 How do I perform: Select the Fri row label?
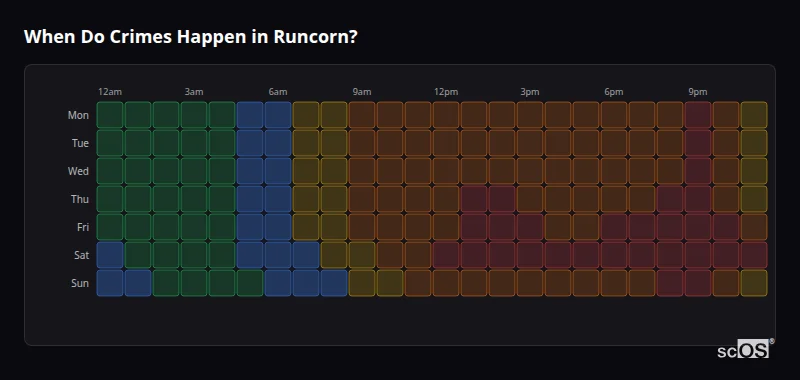tap(83, 227)
